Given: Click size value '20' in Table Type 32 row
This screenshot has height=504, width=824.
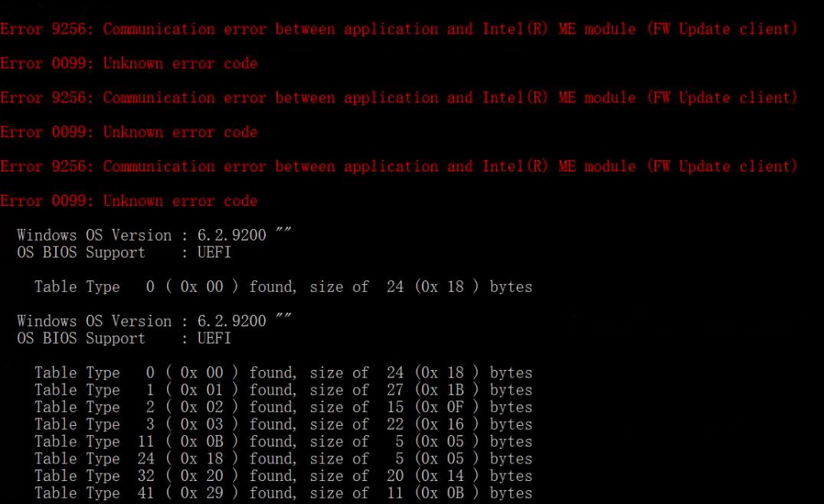Looking at the screenshot, I should (x=394, y=476).
